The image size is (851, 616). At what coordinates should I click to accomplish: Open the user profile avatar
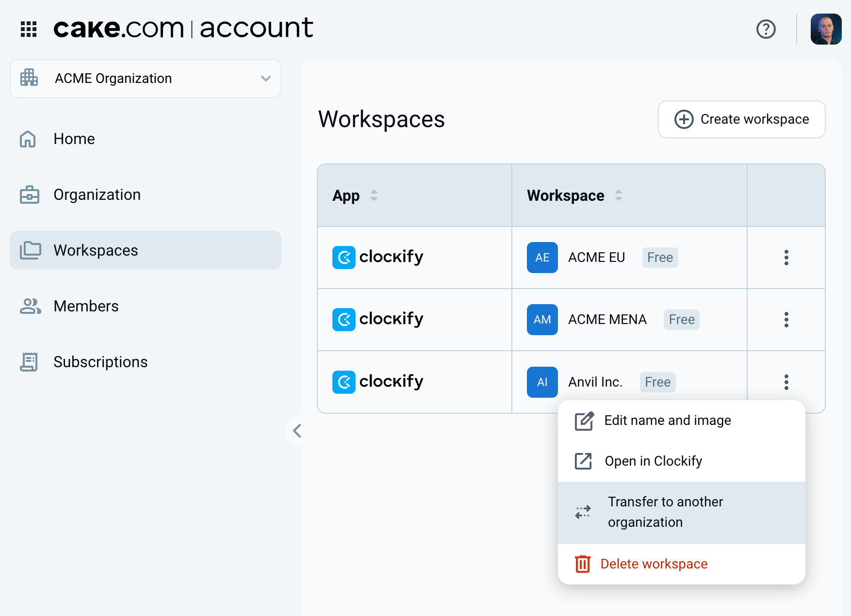(x=826, y=29)
